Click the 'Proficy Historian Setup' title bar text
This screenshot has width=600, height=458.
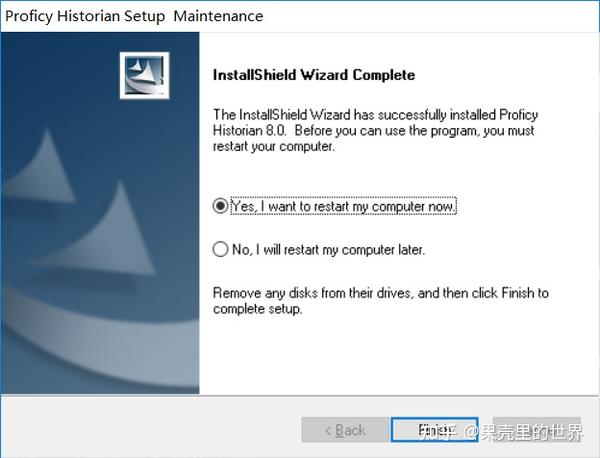coord(84,16)
